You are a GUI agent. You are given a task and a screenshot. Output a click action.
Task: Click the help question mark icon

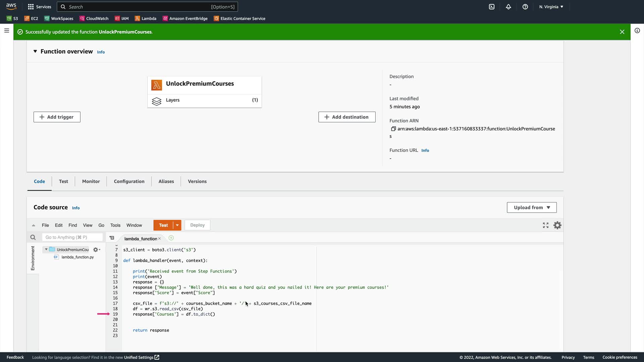pyautogui.click(x=525, y=7)
